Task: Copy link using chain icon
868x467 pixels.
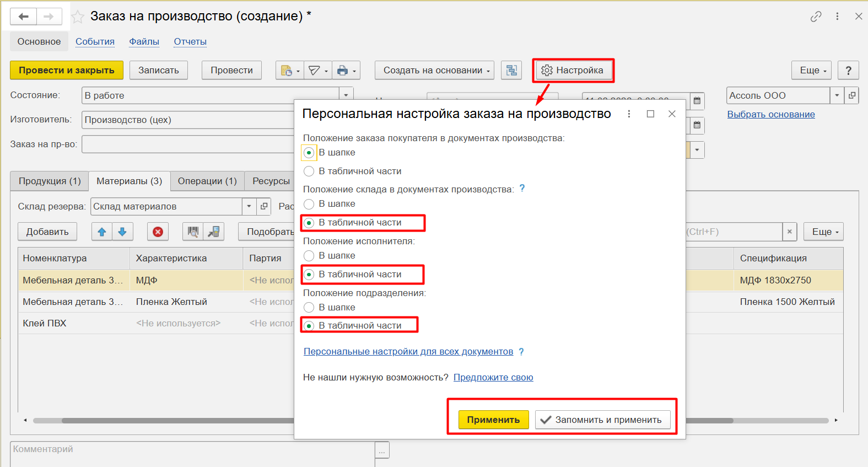Action: [x=816, y=17]
